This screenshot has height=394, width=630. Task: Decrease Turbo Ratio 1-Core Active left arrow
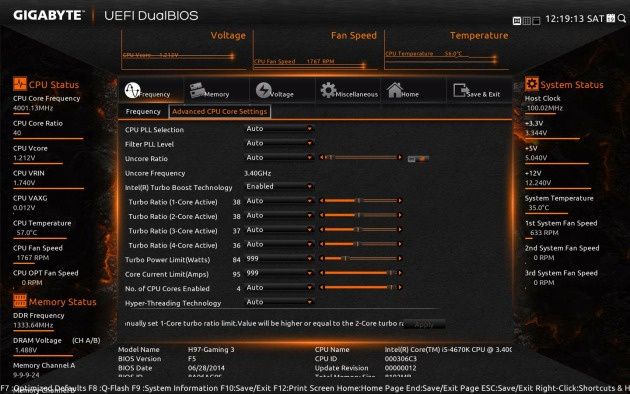point(322,200)
